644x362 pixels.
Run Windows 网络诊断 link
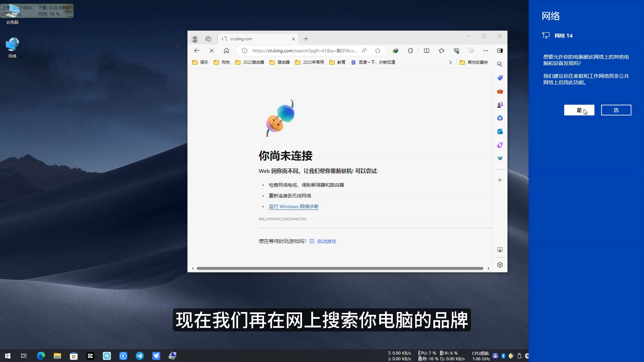[293, 206]
